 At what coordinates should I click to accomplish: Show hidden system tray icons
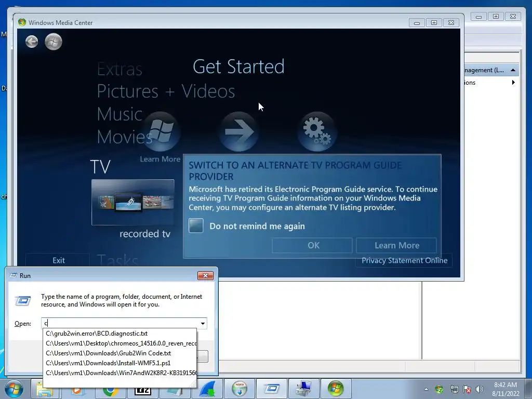426,390
